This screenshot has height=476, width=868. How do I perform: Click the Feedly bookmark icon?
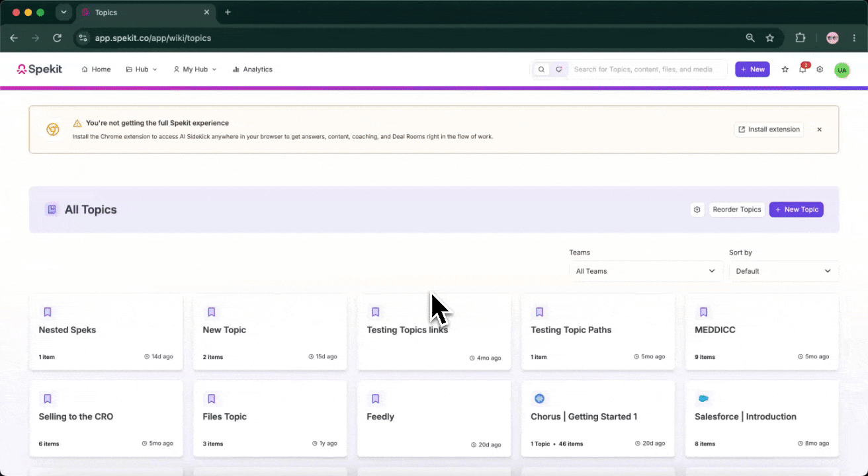point(376,399)
